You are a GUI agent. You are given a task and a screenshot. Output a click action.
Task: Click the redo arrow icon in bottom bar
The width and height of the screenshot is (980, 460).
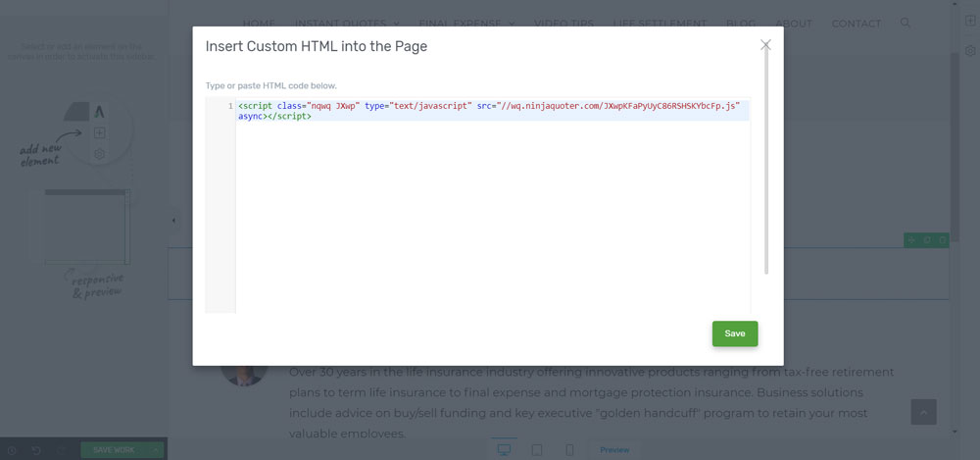click(x=61, y=450)
